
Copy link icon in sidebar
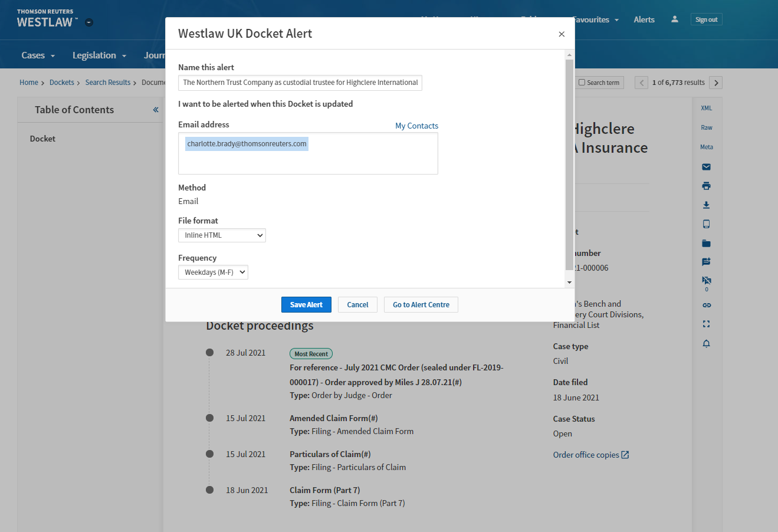coord(707,305)
